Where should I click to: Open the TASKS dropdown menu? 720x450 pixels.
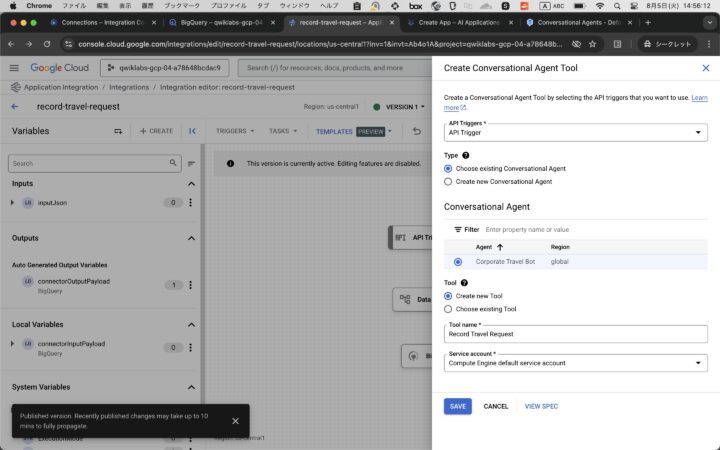283,131
